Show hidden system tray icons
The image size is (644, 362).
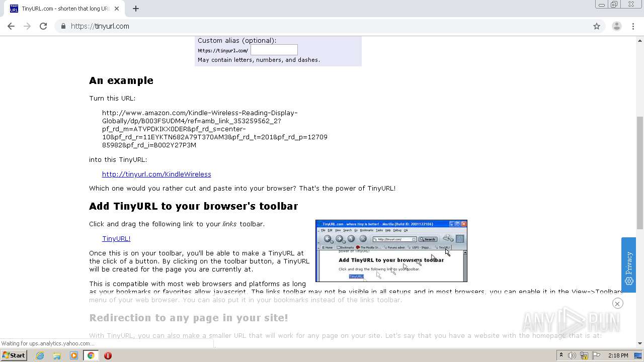pos(561,355)
